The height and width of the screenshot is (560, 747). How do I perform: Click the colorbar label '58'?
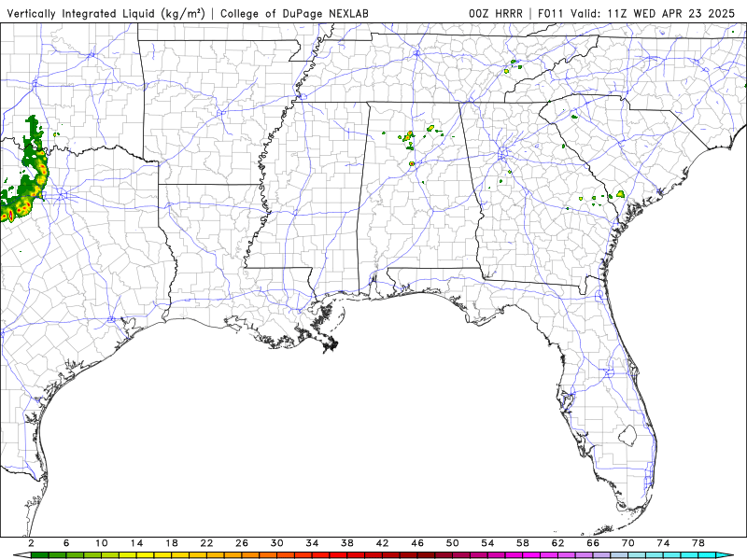click(x=523, y=543)
